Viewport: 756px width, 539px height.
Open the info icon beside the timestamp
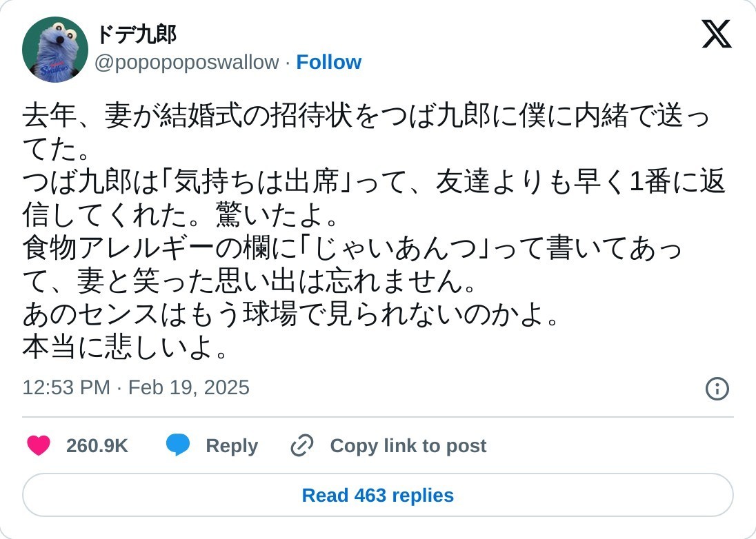[x=717, y=389]
